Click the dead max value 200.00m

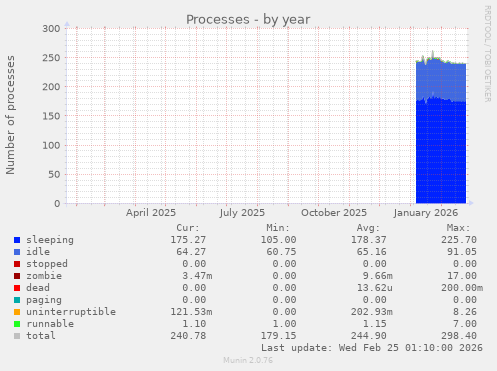[x=462, y=288]
